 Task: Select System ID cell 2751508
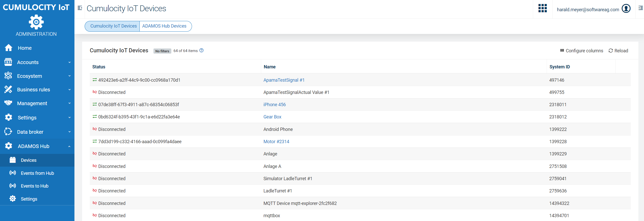[558, 166]
